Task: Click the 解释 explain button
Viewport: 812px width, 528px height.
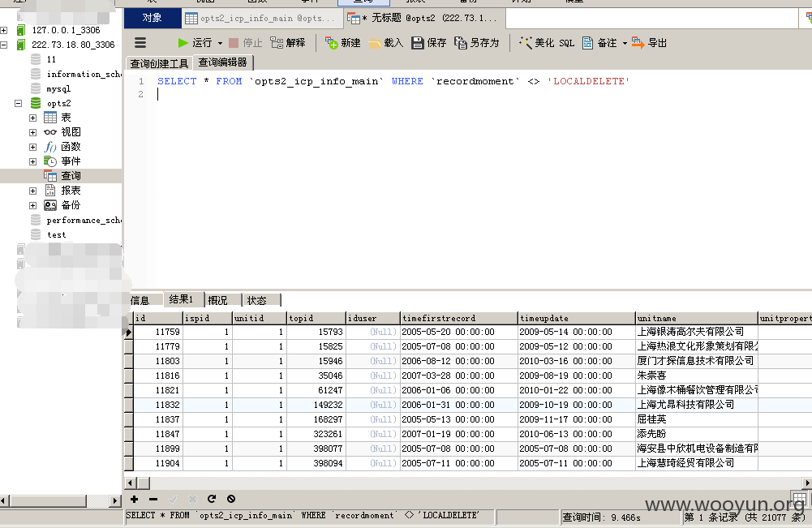Action: [x=288, y=43]
